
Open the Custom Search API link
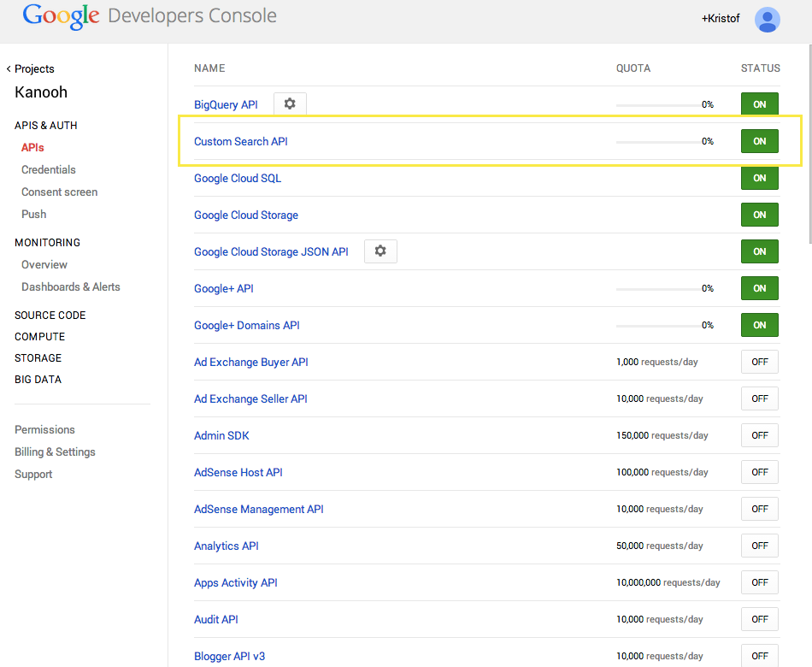click(x=241, y=141)
